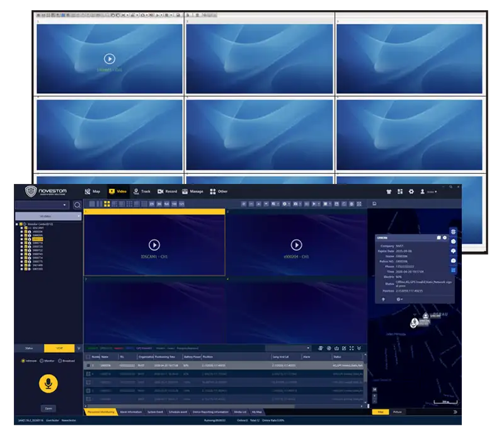Select the Intercom radio button
Image resolution: width=504 pixels, height=441 pixels.
click(23, 361)
